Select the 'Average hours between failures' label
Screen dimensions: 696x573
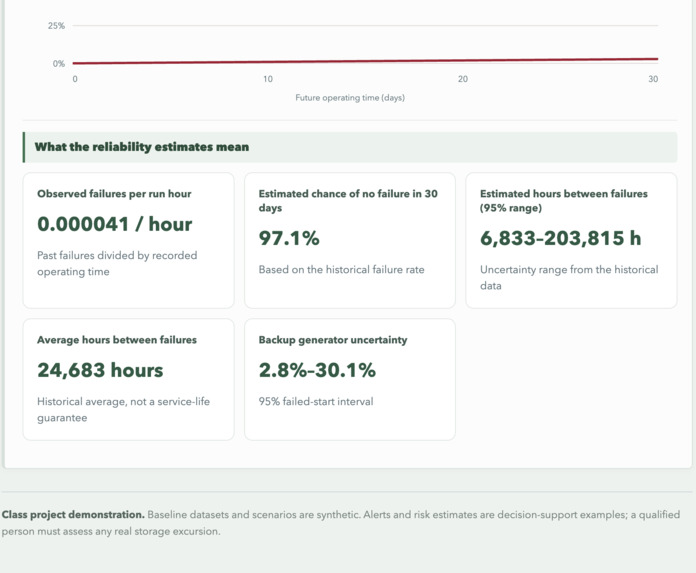pyautogui.click(x=117, y=340)
